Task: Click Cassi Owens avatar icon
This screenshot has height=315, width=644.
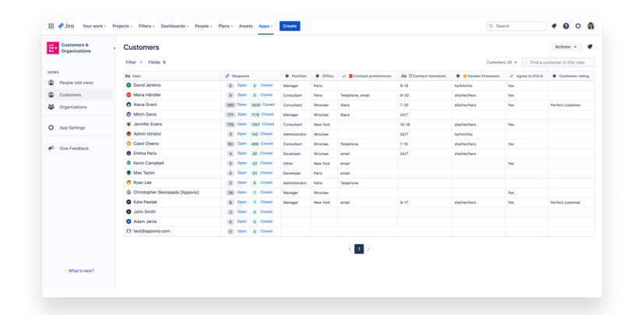Action: [x=128, y=144]
